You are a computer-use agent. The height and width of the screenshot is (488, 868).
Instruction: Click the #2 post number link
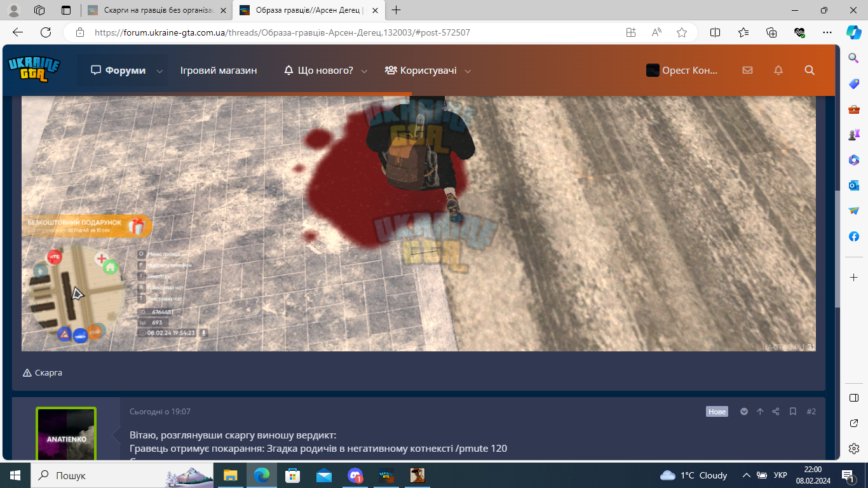click(811, 412)
